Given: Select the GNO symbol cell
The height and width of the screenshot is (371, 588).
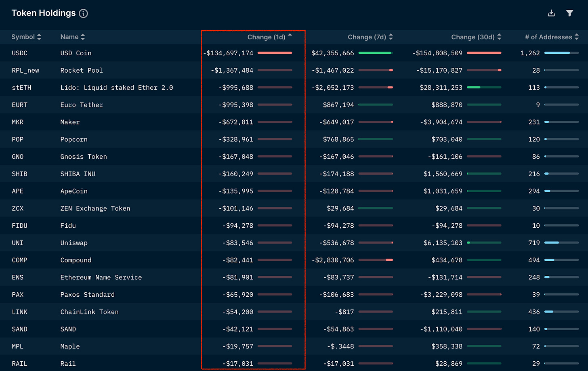Looking at the screenshot, I should click(18, 157).
